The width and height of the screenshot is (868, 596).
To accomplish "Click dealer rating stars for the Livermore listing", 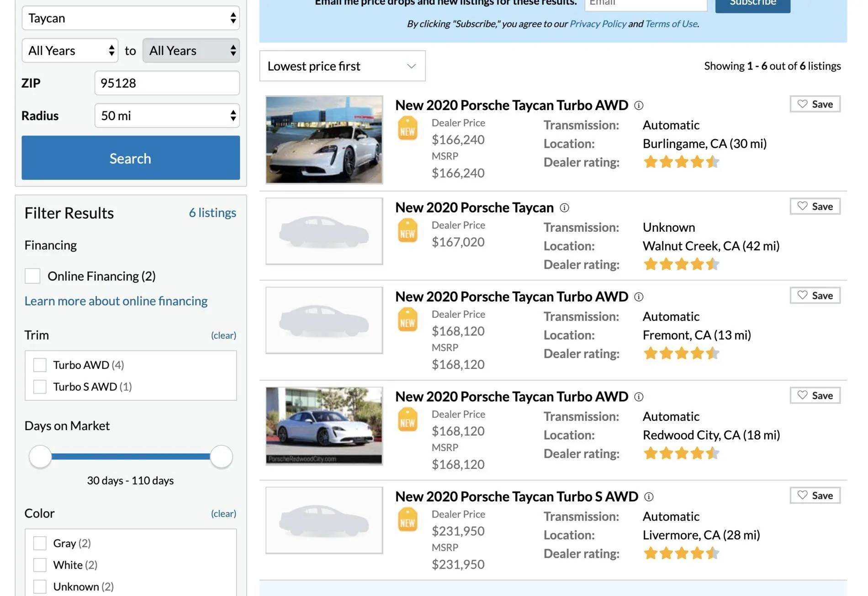I will click(681, 554).
